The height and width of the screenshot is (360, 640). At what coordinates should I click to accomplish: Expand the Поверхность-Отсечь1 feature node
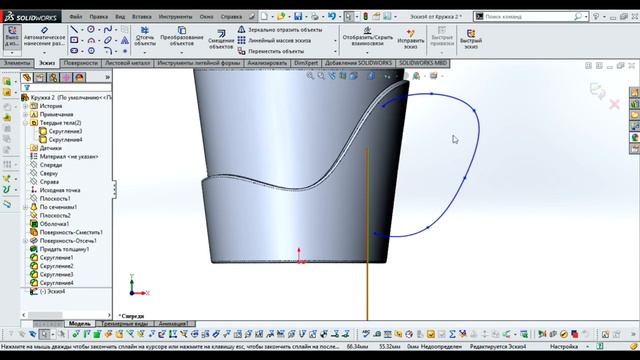25,241
